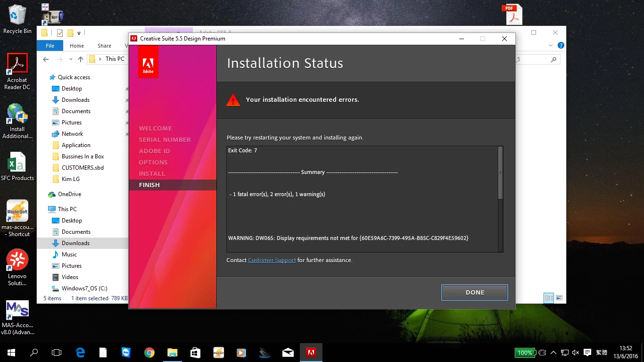Open Pictures under Quick access
Image resolution: width=644 pixels, height=362 pixels.
click(x=72, y=123)
